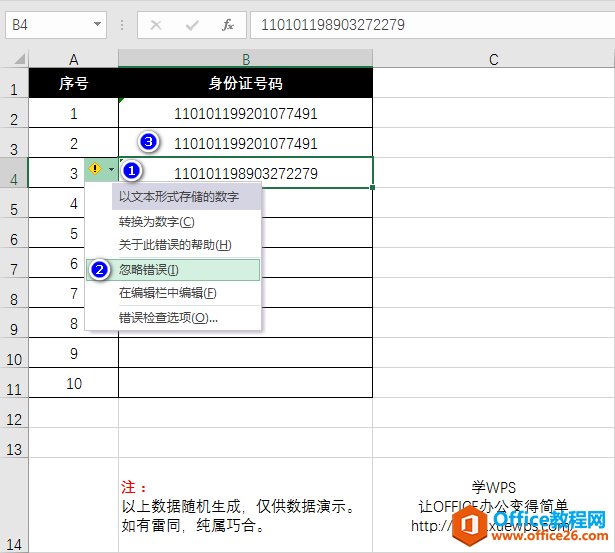
Task: Select column A header
Action: [x=73, y=59]
